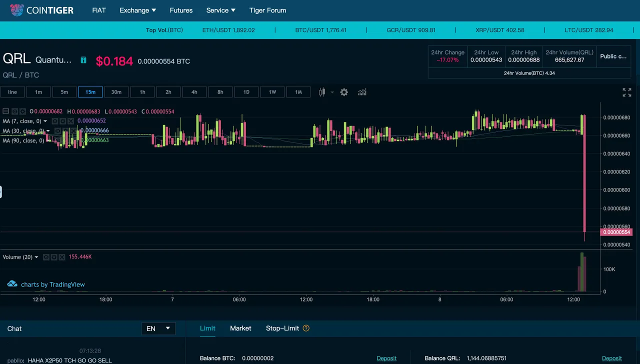Open chart style dropdown arrow

coord(332,92)
